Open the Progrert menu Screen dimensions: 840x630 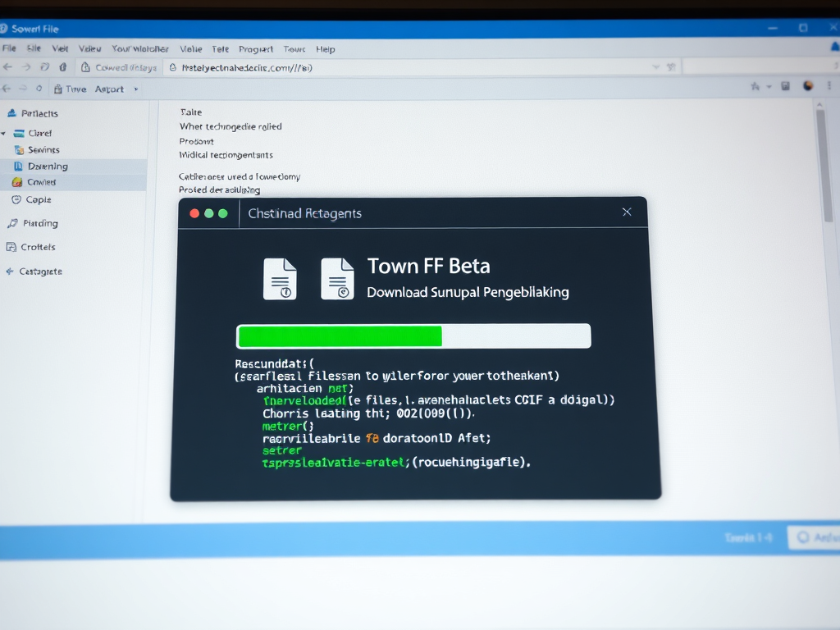(256, 49)
